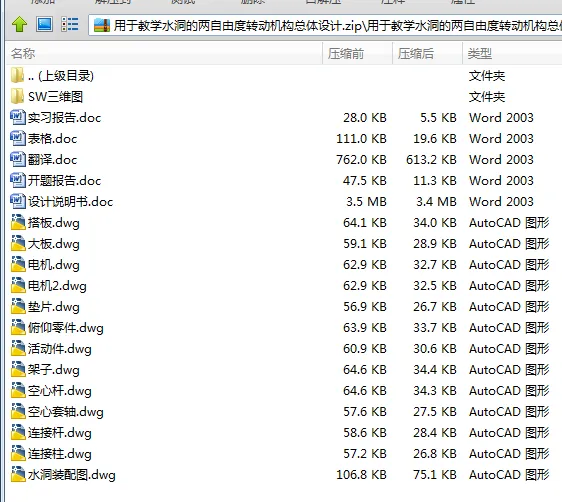Select AutoCAD icon of 空心套轴.dwg
The image size is (562, 502).
tap(18, 411)
